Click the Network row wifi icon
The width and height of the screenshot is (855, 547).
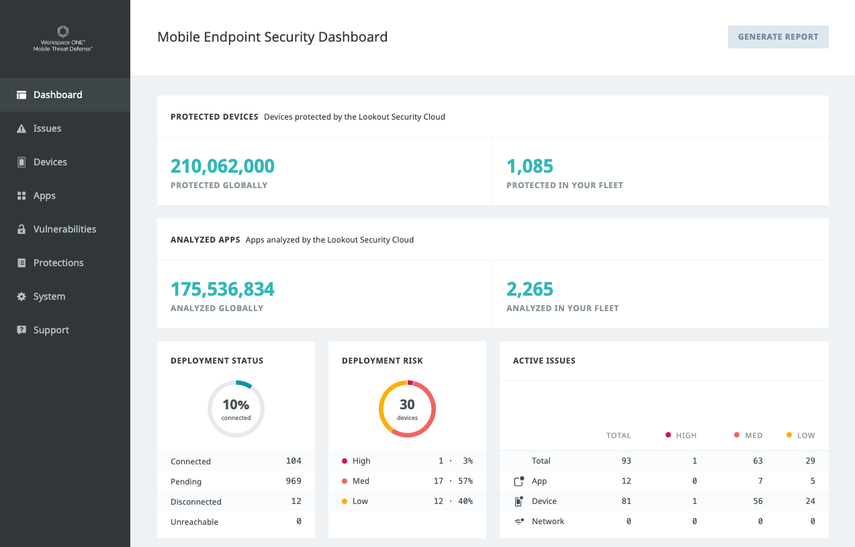point(519,521)
